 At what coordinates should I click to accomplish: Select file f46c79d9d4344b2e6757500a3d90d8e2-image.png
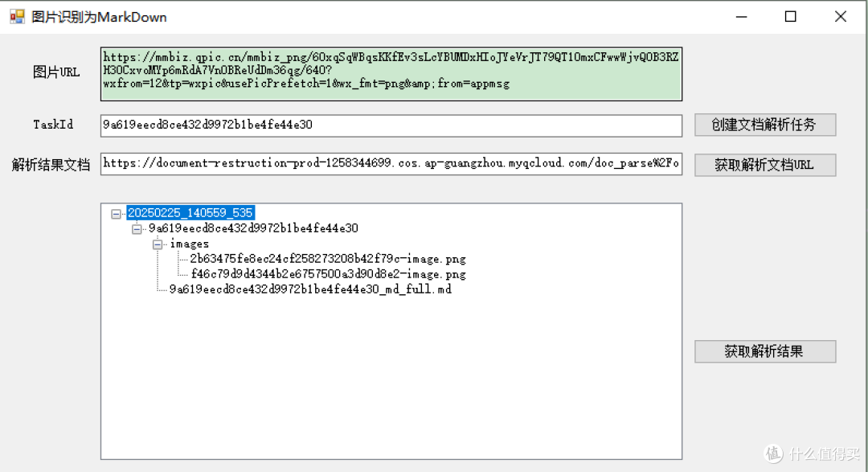(x=328, y=273)
